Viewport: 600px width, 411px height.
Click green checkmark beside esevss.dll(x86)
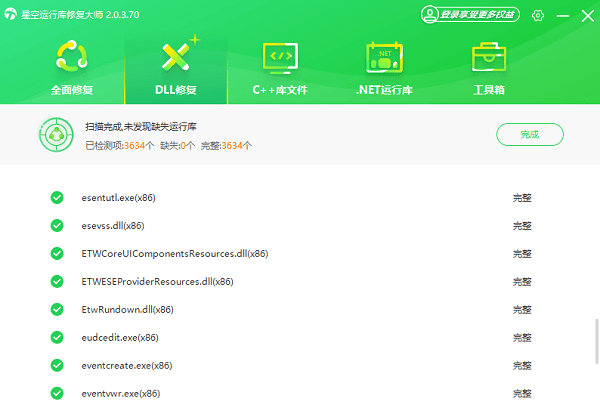pyautogui.click(x=57, y=226)
